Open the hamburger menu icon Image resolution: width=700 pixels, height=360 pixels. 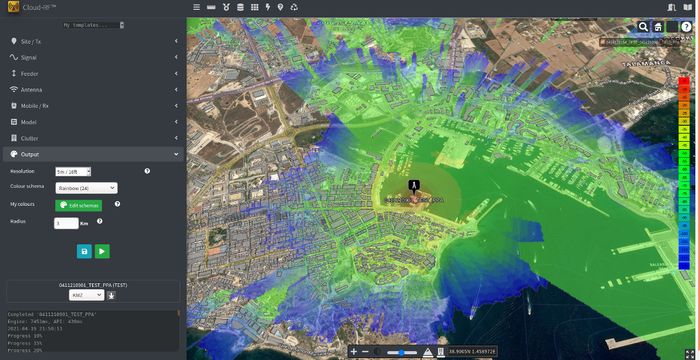click(x=196, y=7)
